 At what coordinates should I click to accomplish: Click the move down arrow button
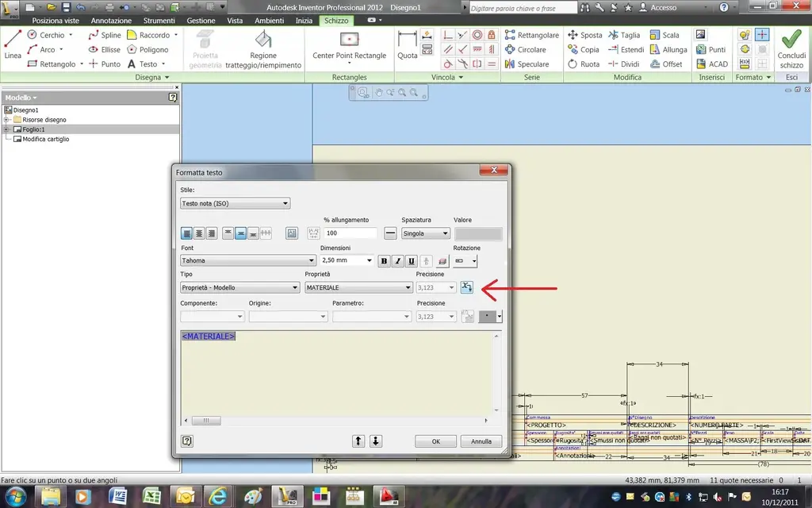coord(376,441)
